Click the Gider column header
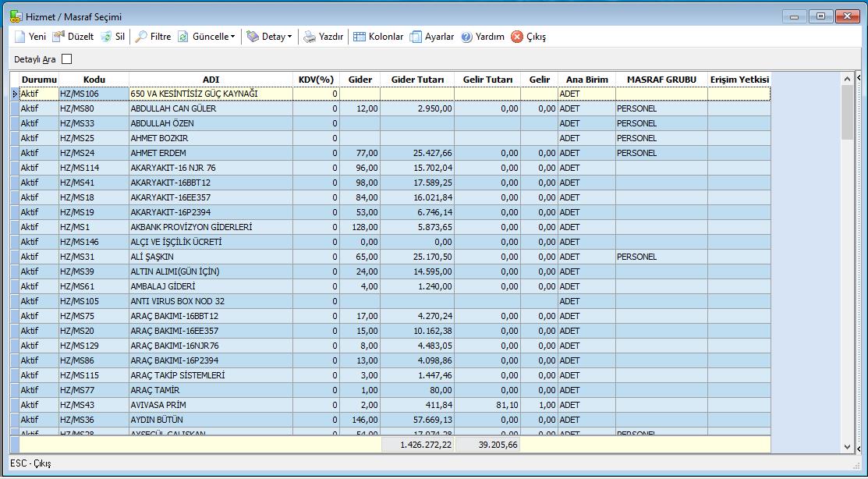 coord(360,80)
